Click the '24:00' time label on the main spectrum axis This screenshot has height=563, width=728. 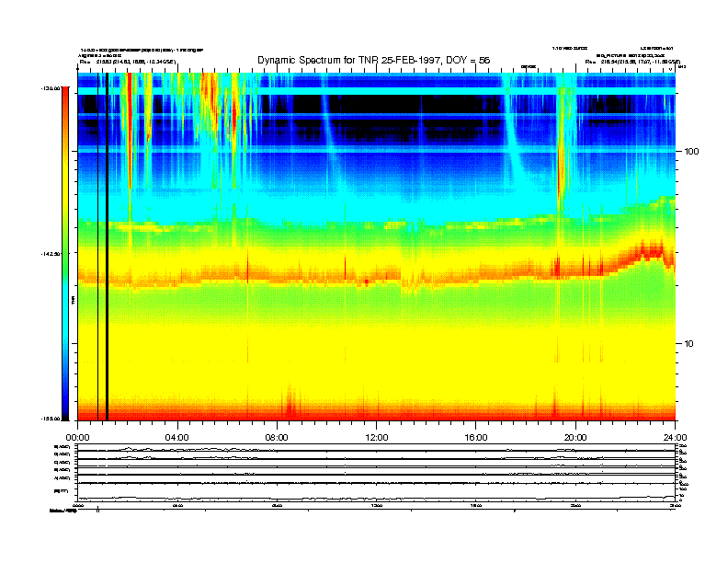(x=675, y=438)
